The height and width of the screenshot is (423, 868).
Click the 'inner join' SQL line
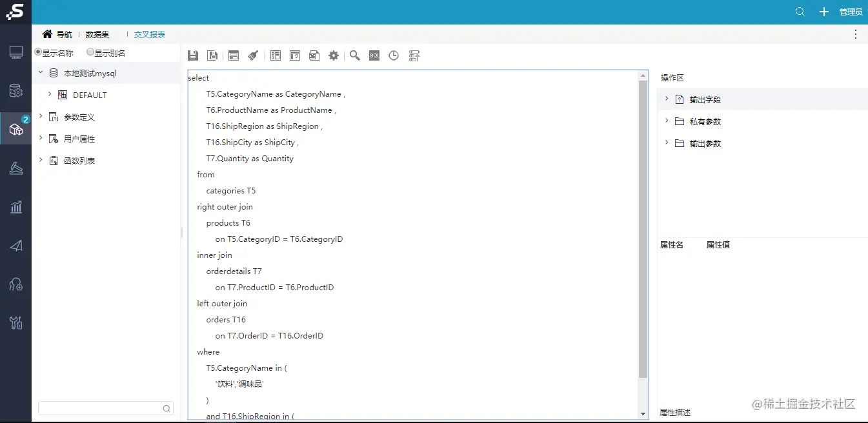215,255
